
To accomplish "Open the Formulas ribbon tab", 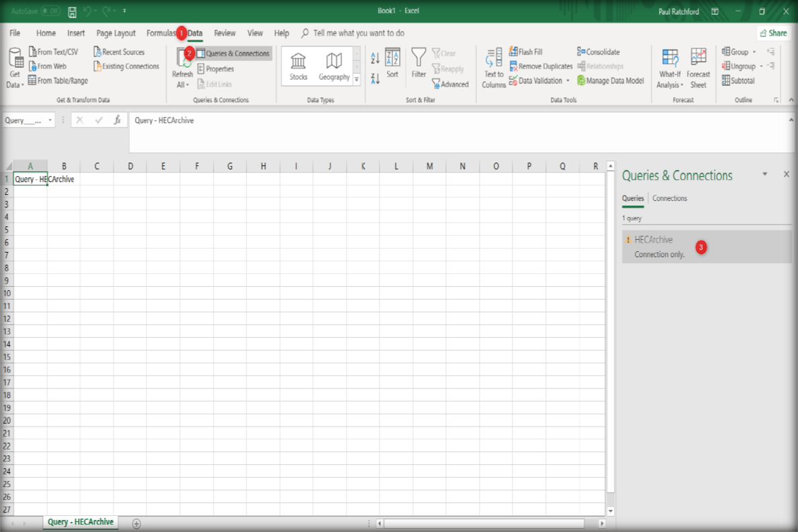I will (x=160, y=33).
